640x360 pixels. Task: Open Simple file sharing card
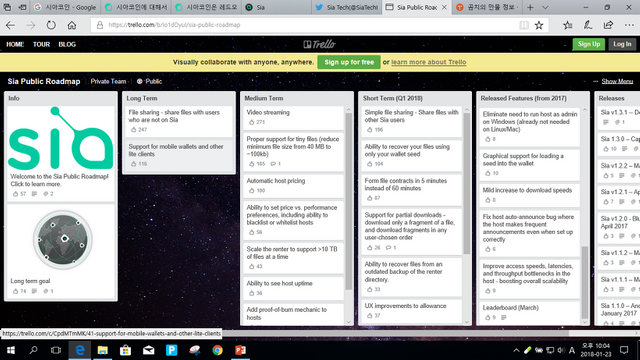click(411, 121)
